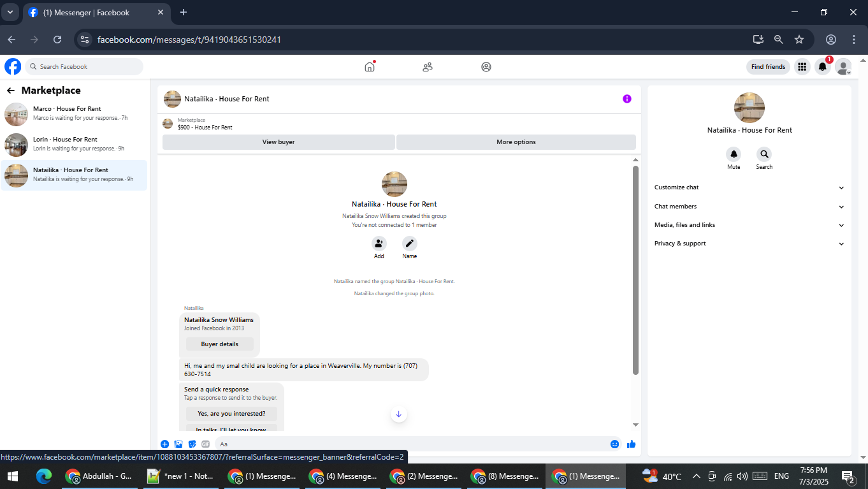Click the message input Aa field

pos(410,444)
